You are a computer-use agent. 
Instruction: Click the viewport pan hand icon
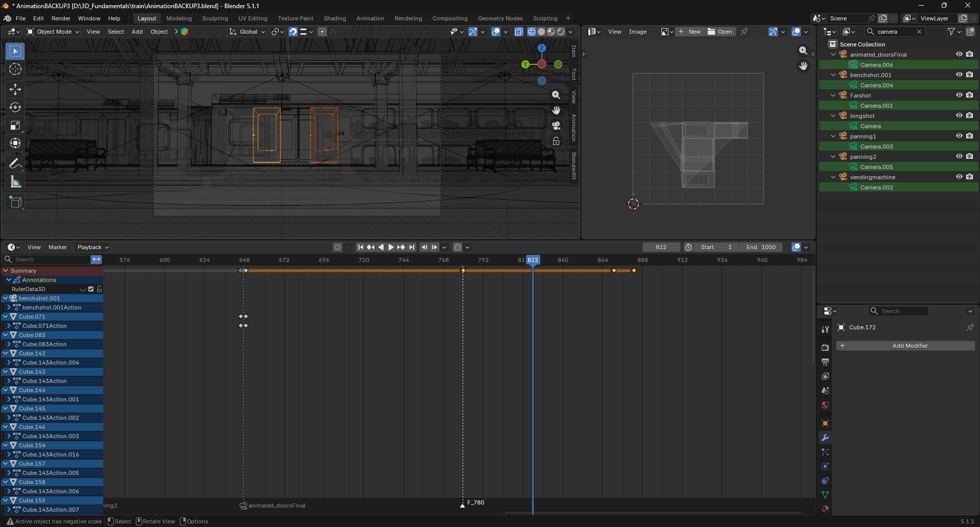click(556, 110)
